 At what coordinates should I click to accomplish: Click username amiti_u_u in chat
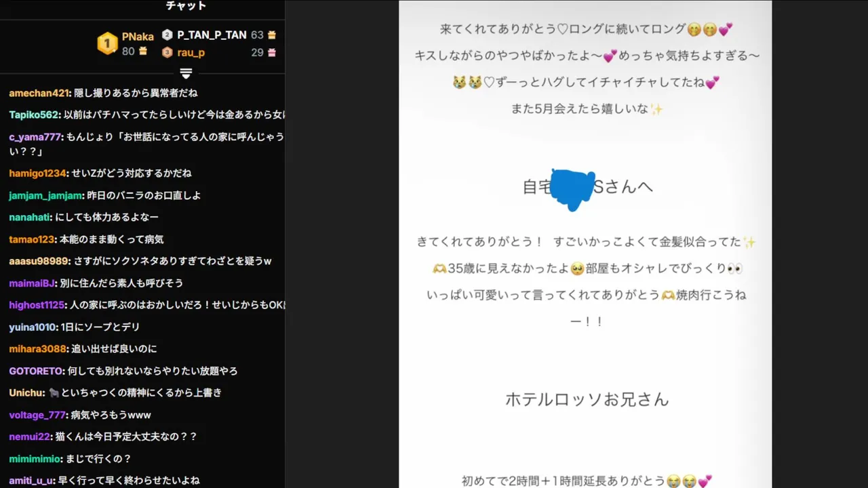(x=31, y=481)
